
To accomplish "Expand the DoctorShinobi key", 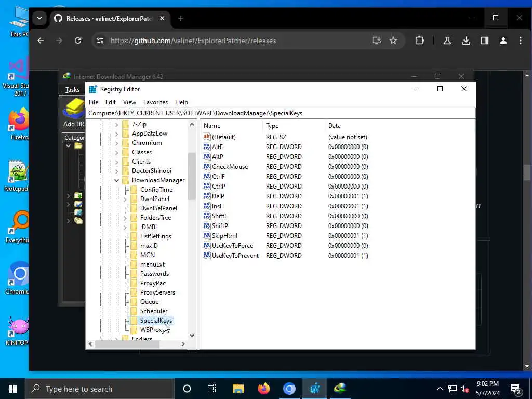I will pyautogui.click(x=116, y=171).
